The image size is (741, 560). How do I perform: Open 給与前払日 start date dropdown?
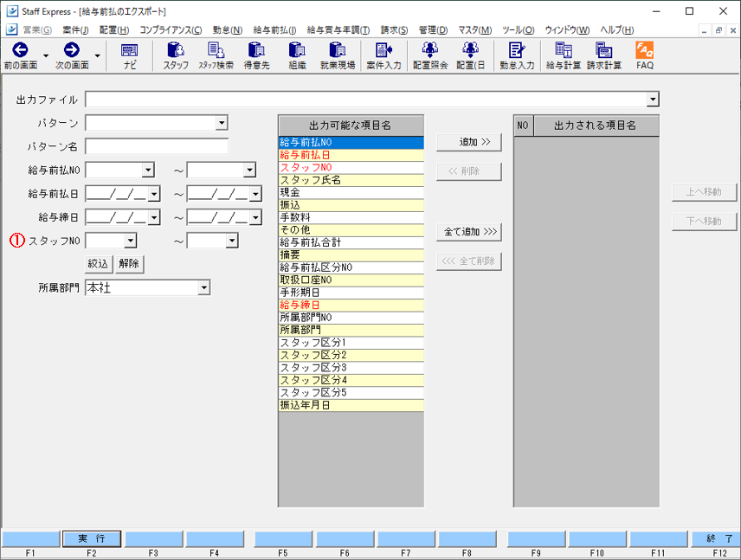click(154, 194)
